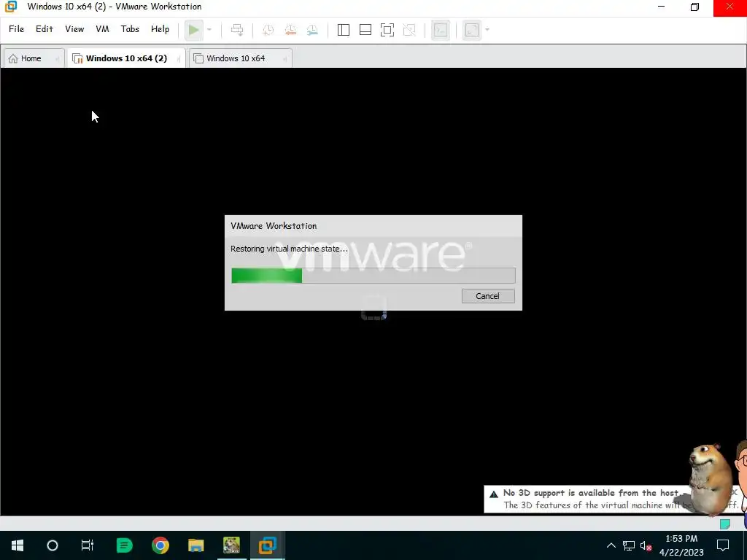The height and width of the screenshot is (560, 747).
Task: Click the hamster desktop character
Action: (711, 478)
